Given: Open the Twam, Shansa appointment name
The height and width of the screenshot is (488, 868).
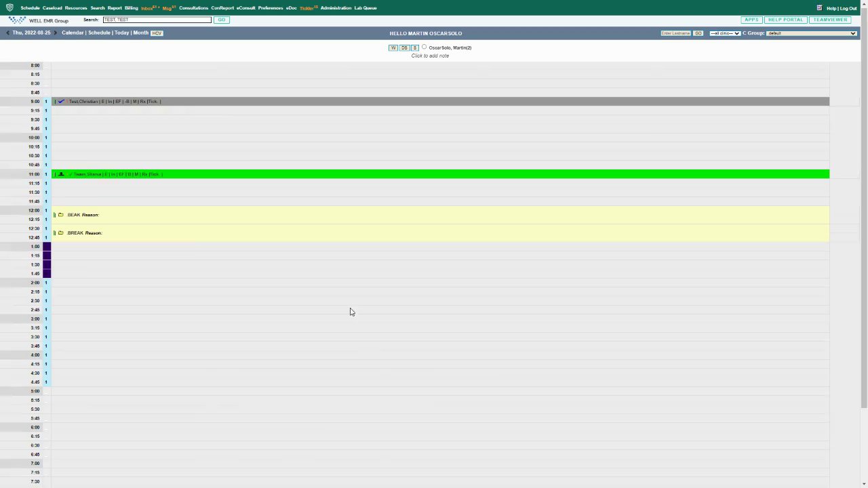Looking at the screenshot, I should 87,174.
